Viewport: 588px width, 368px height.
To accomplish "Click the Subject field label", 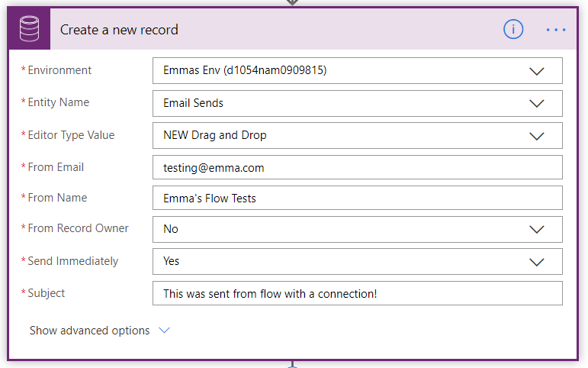I will (x=46, y=293).
